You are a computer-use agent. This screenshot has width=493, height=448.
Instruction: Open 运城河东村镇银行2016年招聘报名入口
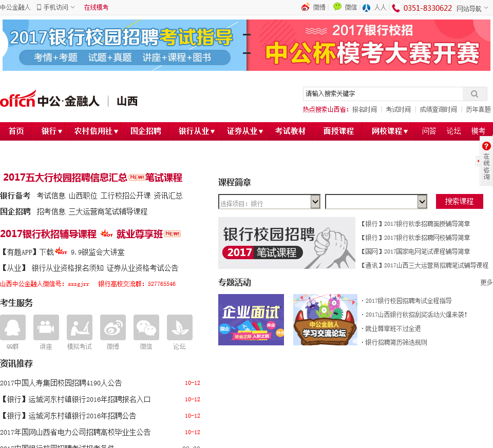pyautogui.click(x=75, y=399)
